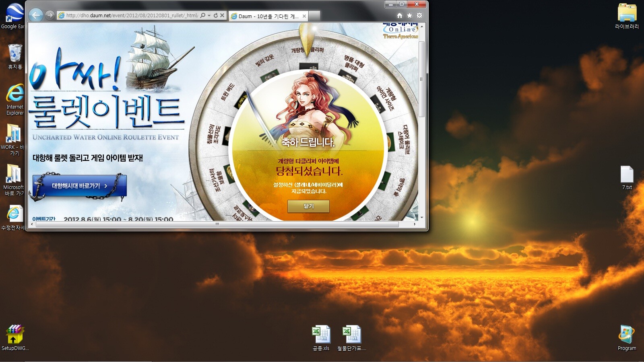Image resolution: width=644 pixels, height=362 pixels.
Task: Open the Home page icon
Action: tap(399, 16)
